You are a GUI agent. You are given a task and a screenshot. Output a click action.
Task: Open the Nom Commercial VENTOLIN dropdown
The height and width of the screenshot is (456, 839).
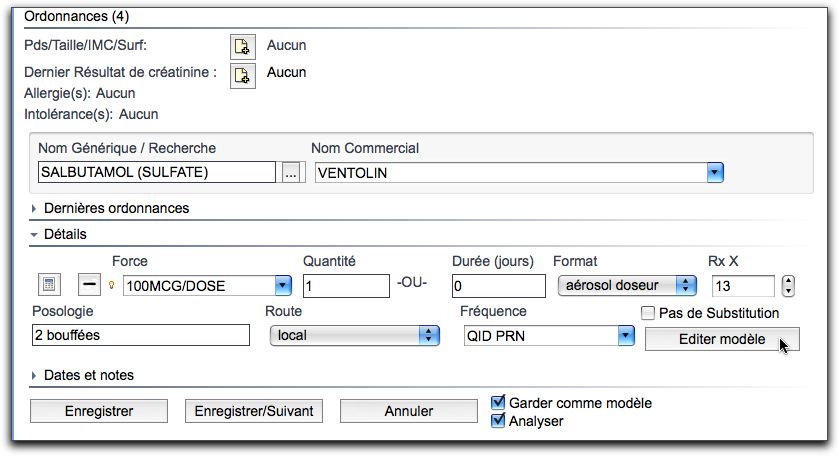[x=715, y=173]
